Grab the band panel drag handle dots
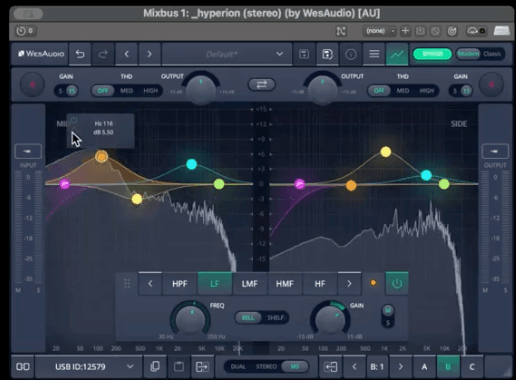The width and height of the screenshot is (516, 380). click(x=127, y=284)
